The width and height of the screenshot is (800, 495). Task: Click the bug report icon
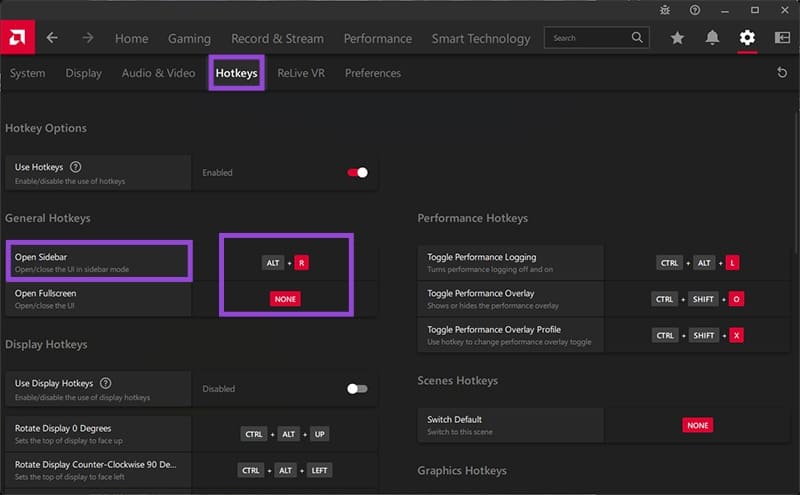click(x=665, y=10)
